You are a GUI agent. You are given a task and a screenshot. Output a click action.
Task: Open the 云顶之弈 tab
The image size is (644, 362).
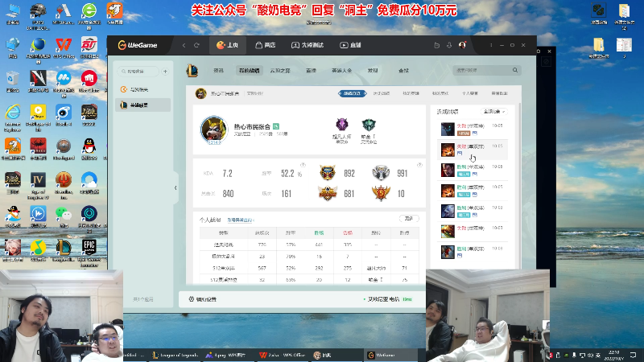click(280, 71)
